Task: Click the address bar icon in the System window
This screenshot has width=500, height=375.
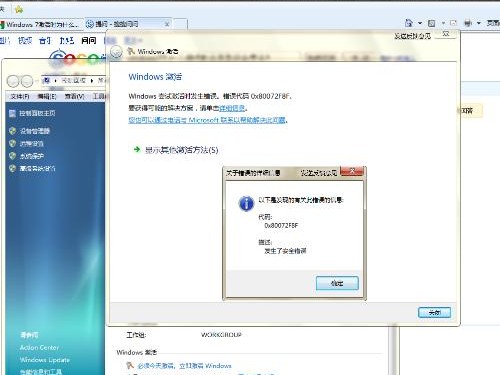Action: click(x=47, y=80)
